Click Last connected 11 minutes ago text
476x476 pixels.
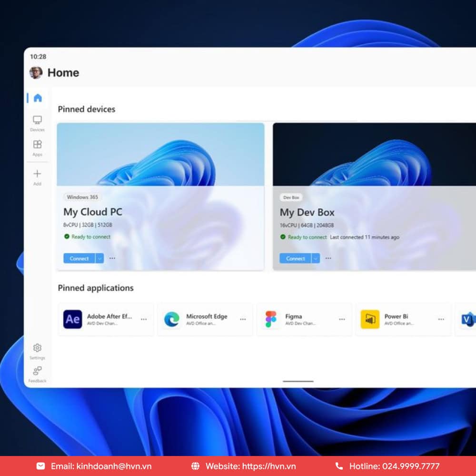point(365,237)
